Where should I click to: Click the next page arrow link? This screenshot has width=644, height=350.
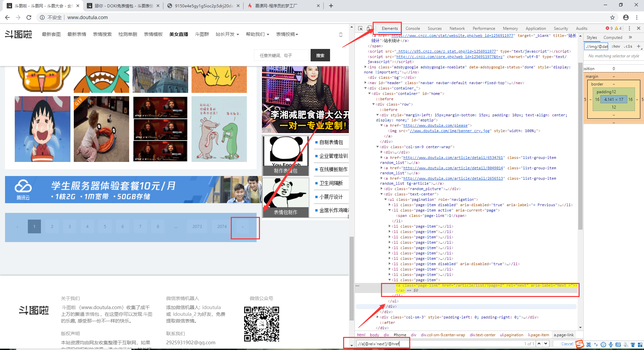(x=243, y=227)
